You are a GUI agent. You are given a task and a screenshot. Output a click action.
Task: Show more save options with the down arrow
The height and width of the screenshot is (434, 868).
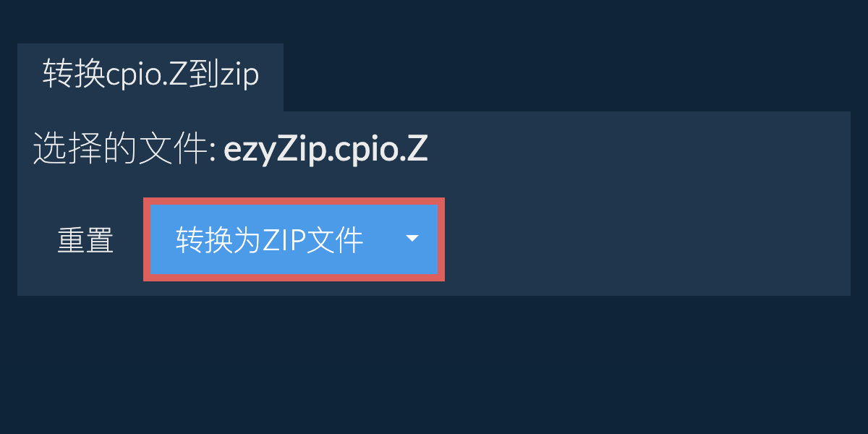412,239
